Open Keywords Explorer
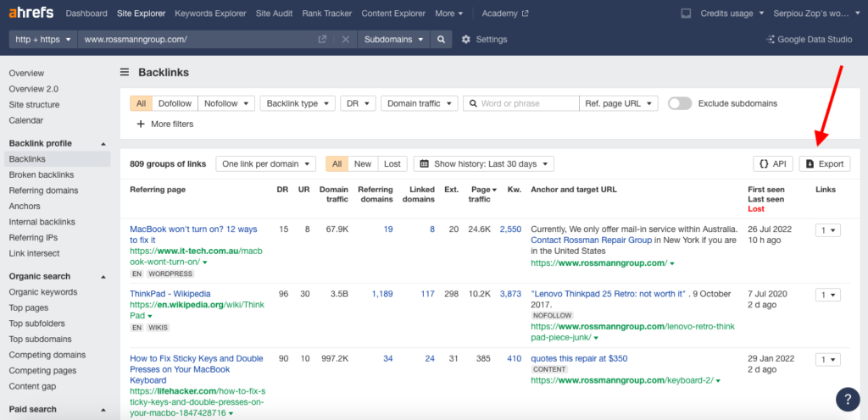Image resolution: width=868 pixels, height=420 pixels. click(210, 14)
